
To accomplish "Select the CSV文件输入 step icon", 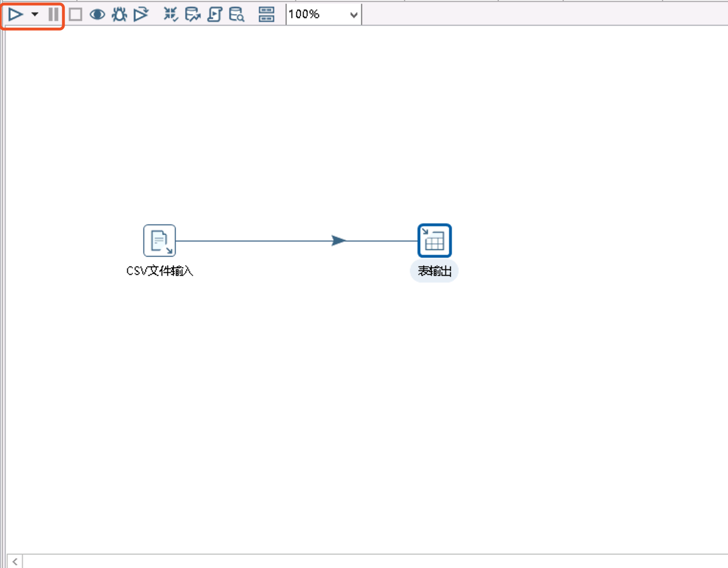I will pos(159,240).
